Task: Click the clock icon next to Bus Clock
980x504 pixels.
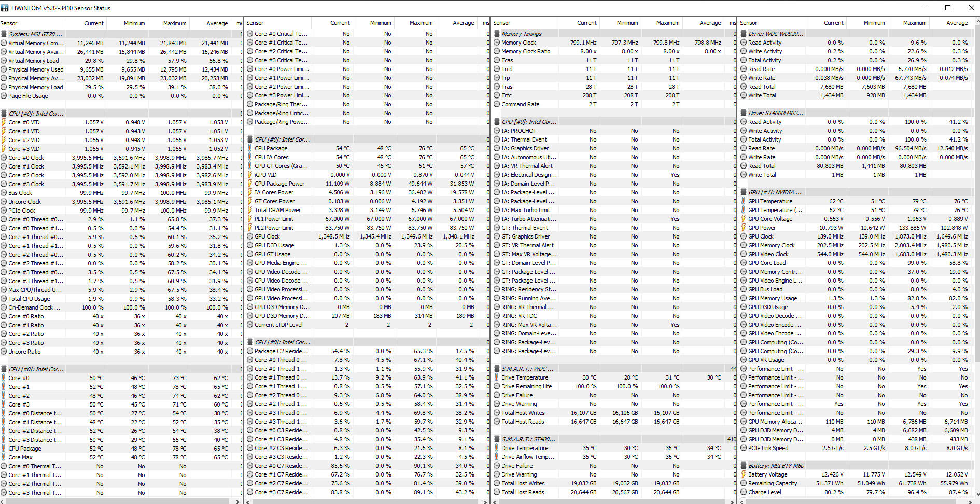Action: (4, 193)
